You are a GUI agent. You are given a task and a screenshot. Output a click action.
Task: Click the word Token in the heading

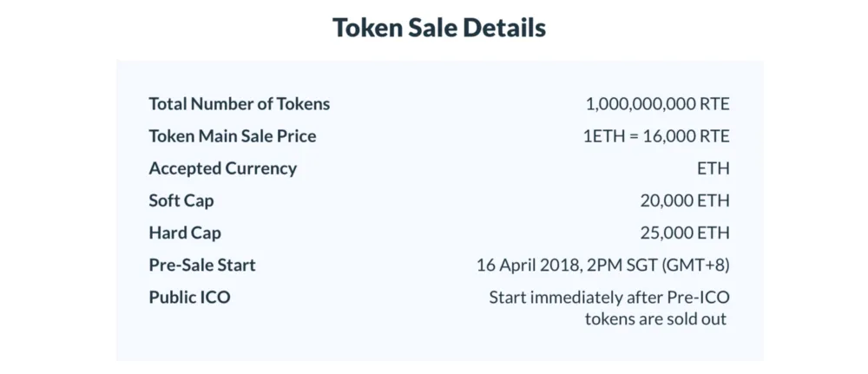click(x=367, y=28)
